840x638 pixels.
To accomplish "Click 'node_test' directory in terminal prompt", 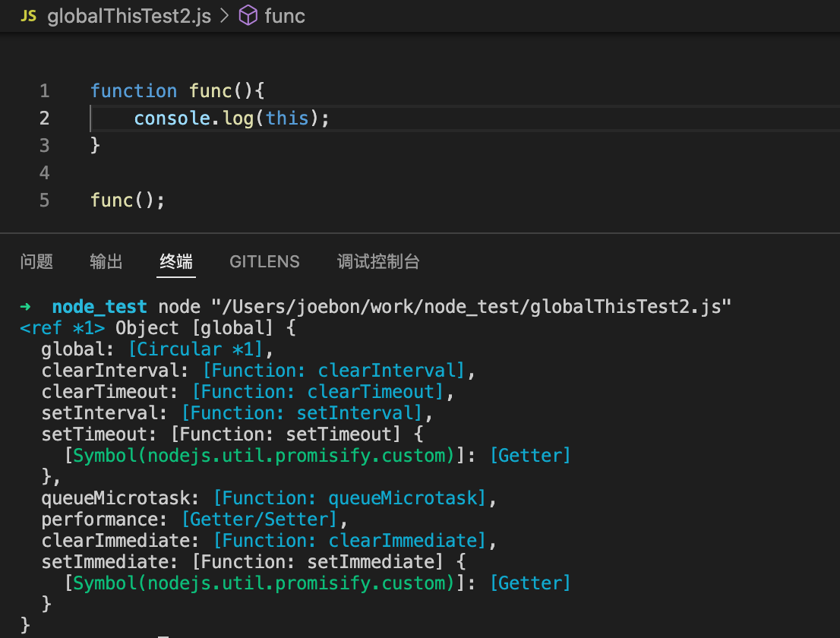I will click(x=99, y=306).
